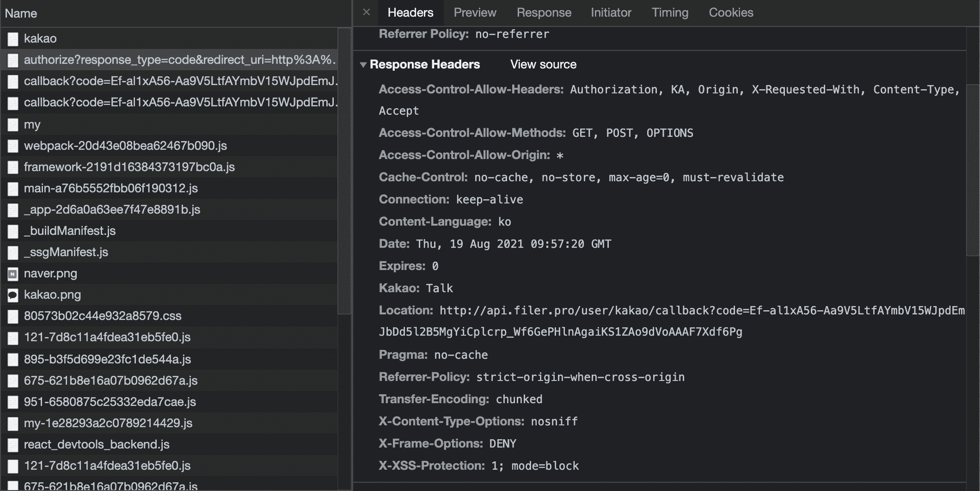Click the file icon next to _buildManifest.js

click(x=13, y=231)
